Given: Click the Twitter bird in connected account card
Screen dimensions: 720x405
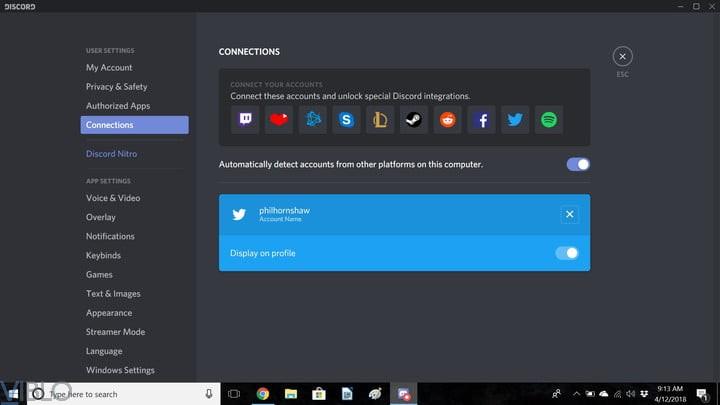Looking at the screenshot, I should tap(239, 214).
